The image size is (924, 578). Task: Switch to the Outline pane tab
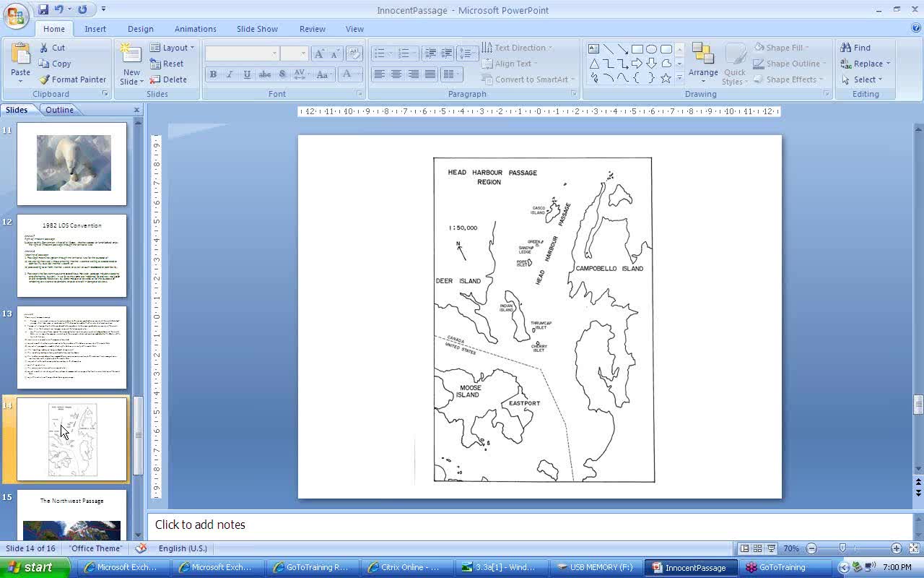coord(59,110)
